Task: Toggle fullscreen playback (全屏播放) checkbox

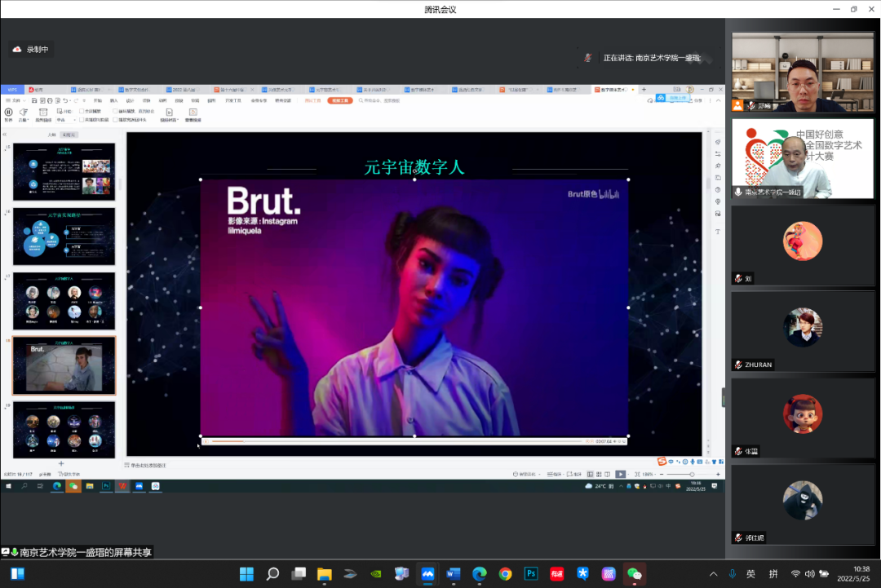Action: point(82,111)
